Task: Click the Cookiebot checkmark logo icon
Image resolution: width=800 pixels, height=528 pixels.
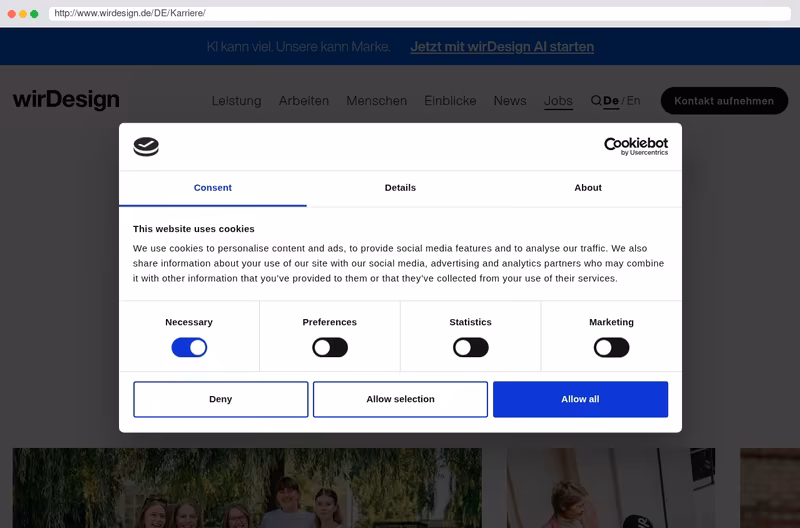Action: coord(146,146)
